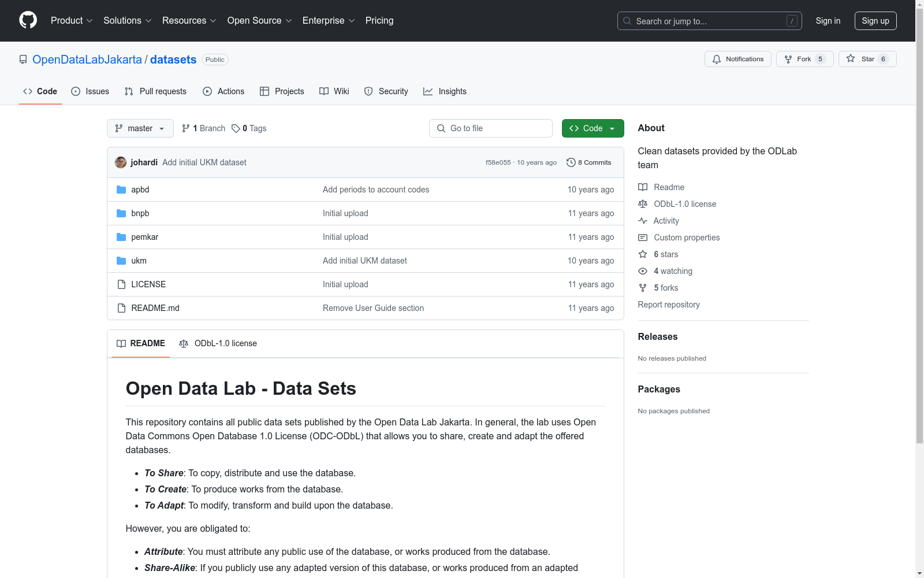Expand the Product menu

(x=72, y=21)
